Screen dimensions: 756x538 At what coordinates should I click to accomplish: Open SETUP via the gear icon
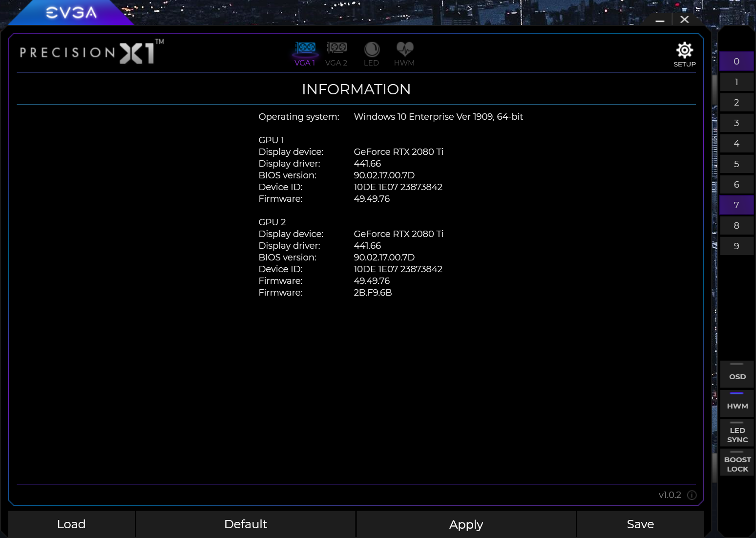[x=685, y=54]
